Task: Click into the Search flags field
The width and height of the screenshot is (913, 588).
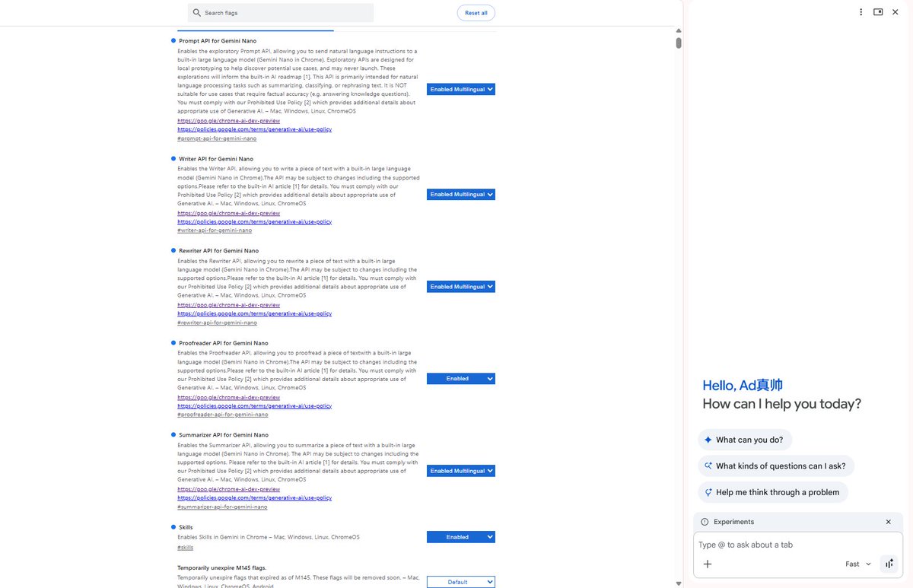Action: click(281, 13)
